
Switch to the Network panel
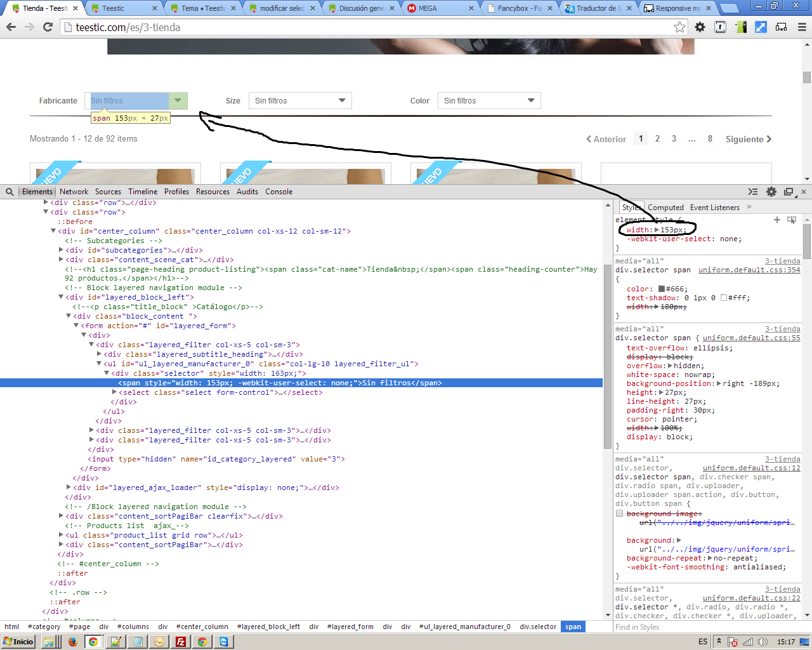(x=74, y=192)
